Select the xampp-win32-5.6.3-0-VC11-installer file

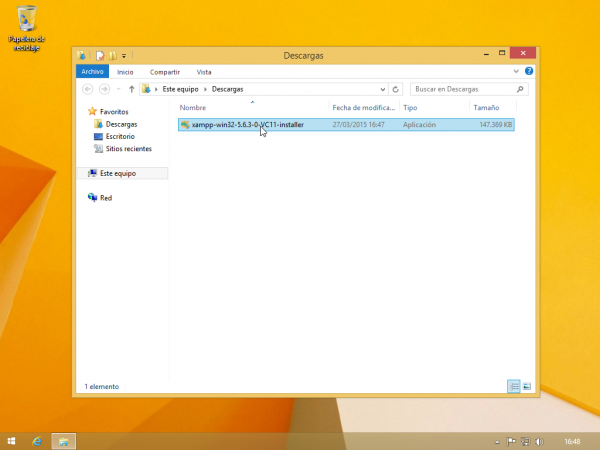tap(346, 125)
